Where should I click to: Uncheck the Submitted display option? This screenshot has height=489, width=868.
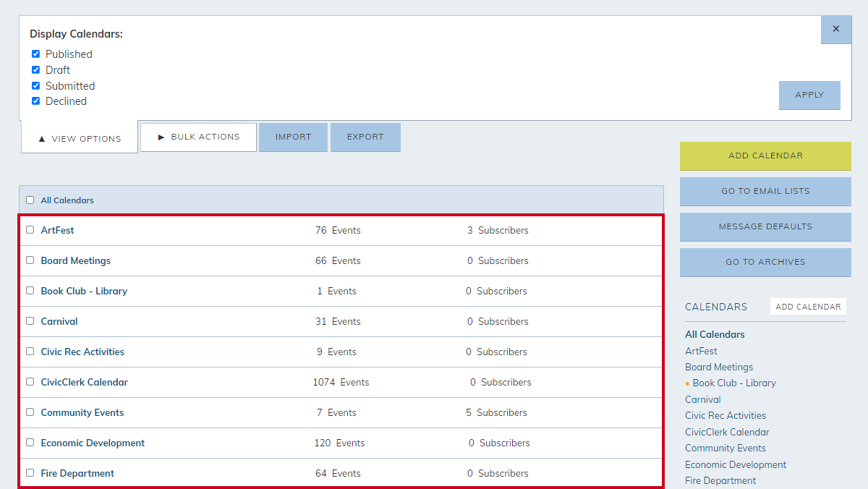pos(35,86)
